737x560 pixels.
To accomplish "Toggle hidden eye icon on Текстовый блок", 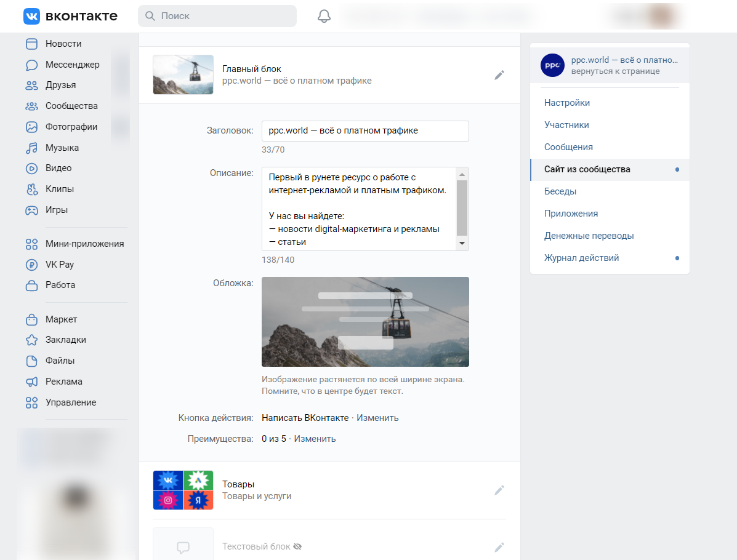I will pyautogui.click(x=297, y=546).
